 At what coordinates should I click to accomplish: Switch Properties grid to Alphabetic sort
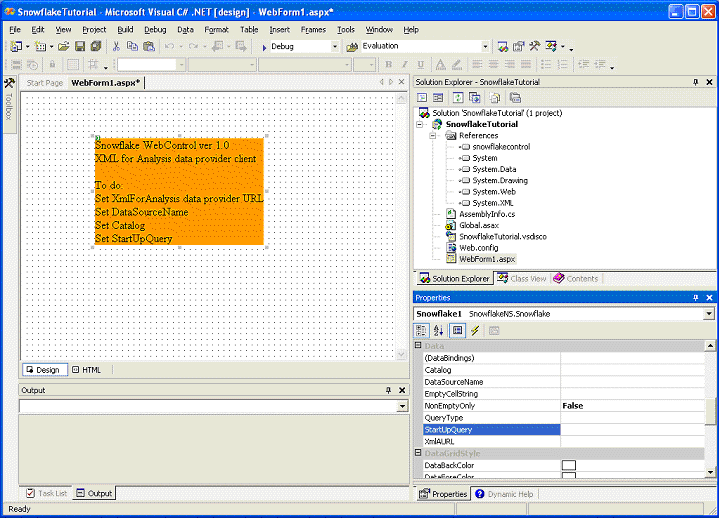(x=438, y=331)
